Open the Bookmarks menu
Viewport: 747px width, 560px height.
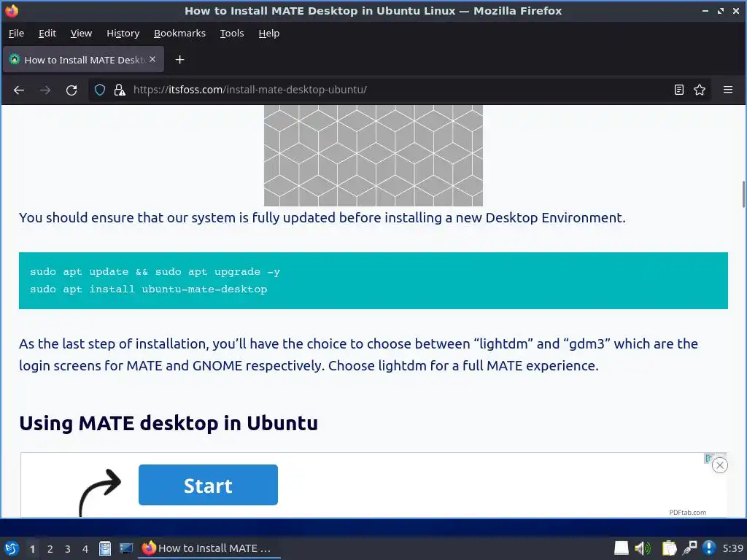[x=179, y=34]
